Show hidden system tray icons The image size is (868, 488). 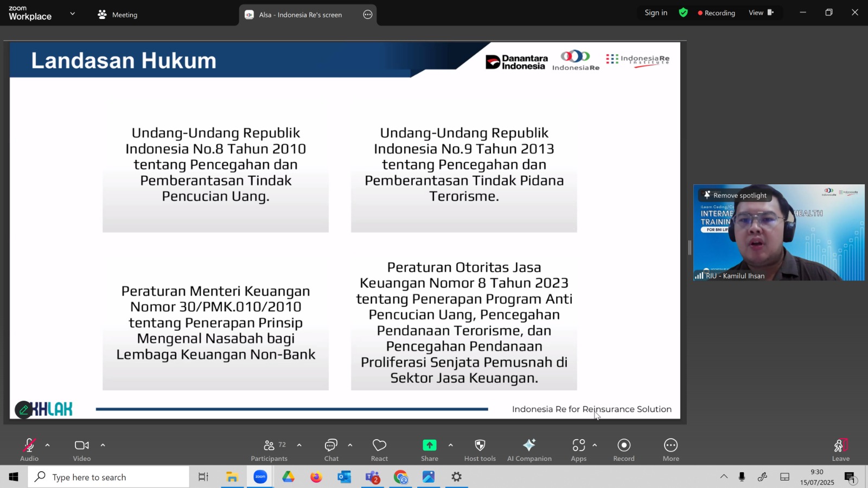724,477
